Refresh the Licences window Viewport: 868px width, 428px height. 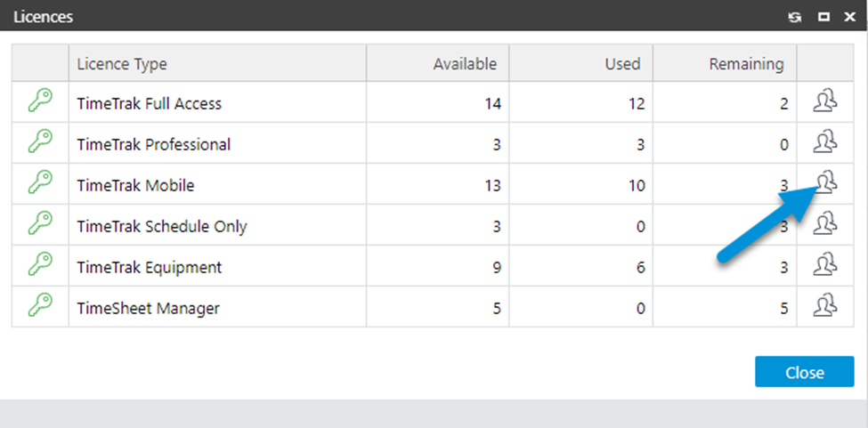point(795,17)
